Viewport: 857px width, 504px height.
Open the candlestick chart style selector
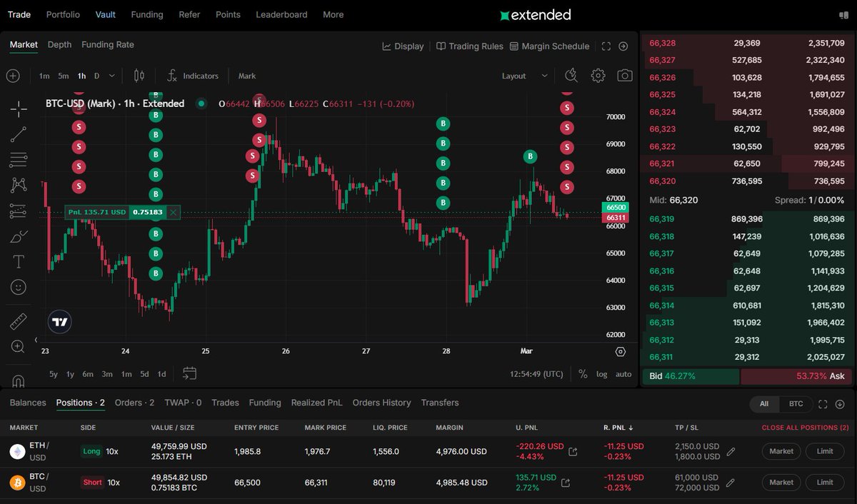pos(139,76)
